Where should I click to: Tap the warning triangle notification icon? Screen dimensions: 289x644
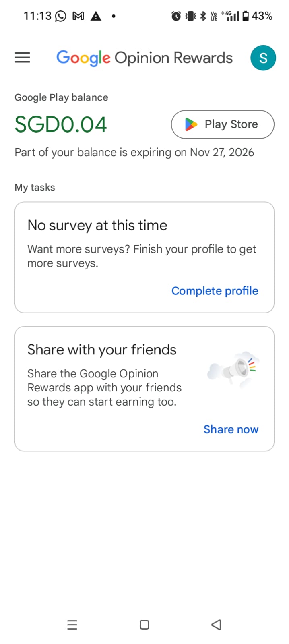[96, 16]
